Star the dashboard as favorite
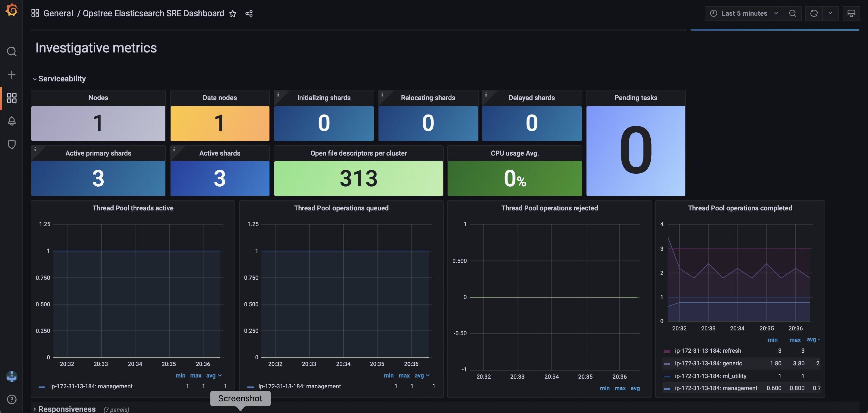This screenshot has width=868, height=413. point(232,14)
